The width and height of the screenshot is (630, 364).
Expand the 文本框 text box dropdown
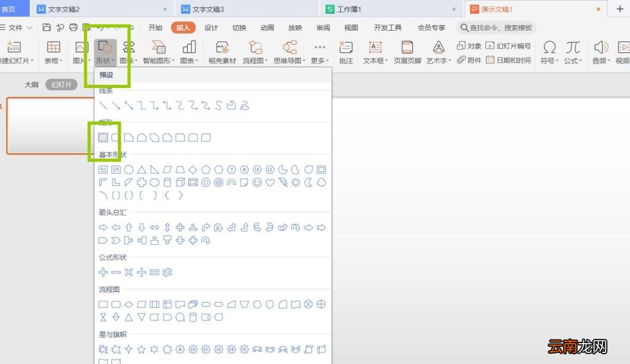375,52
